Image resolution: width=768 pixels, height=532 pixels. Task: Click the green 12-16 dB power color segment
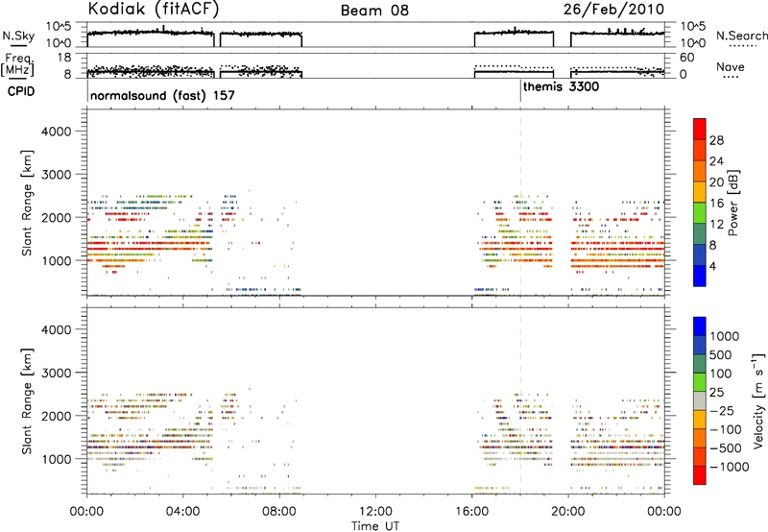point(700,212)
